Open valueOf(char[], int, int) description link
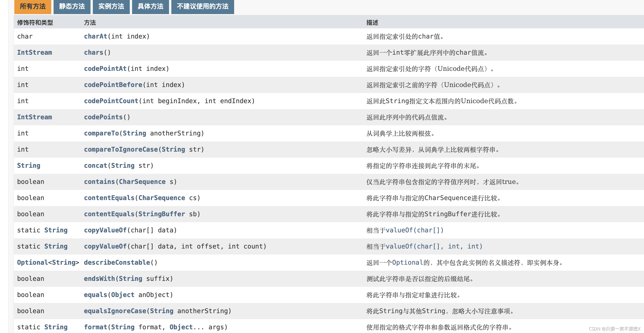 [x=434, y=246]
